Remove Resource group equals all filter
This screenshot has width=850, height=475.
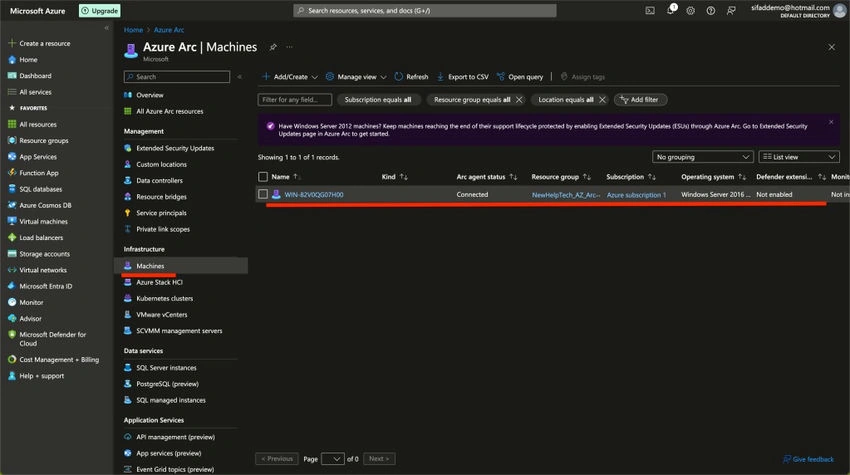(519, 100)
